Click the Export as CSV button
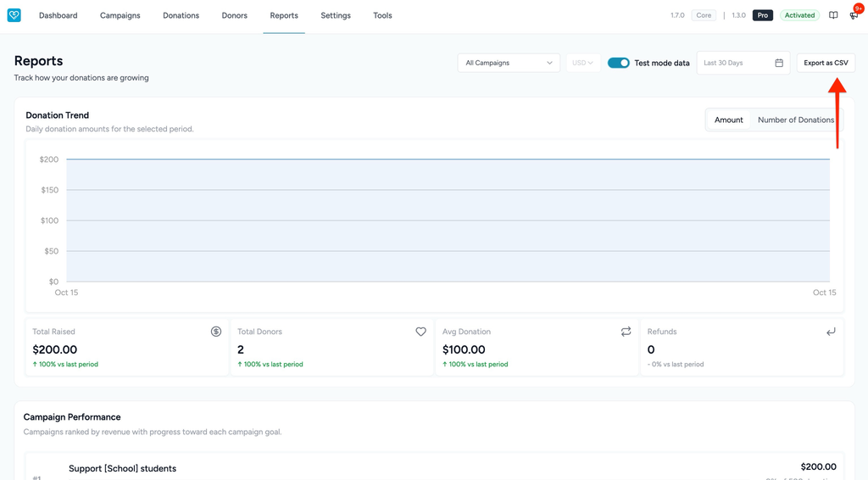This screenshot has width=868, height=480. click(x=826, y=63)
